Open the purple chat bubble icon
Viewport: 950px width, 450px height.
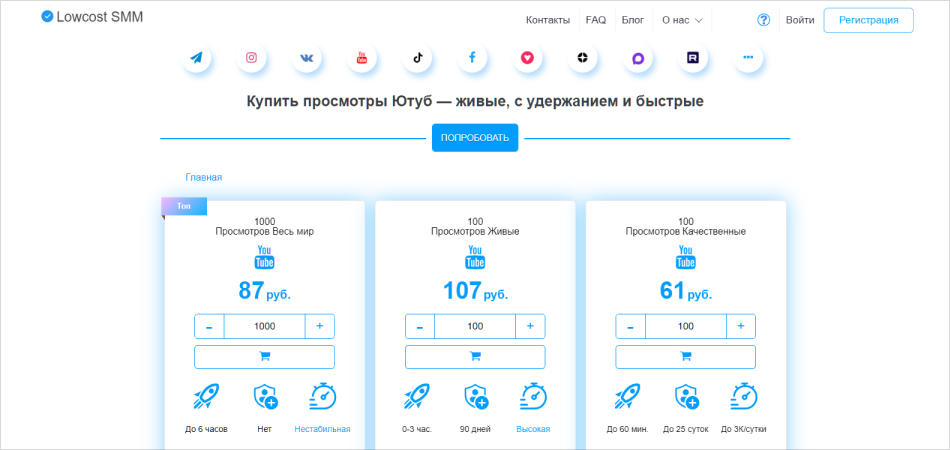click(638, 58)
